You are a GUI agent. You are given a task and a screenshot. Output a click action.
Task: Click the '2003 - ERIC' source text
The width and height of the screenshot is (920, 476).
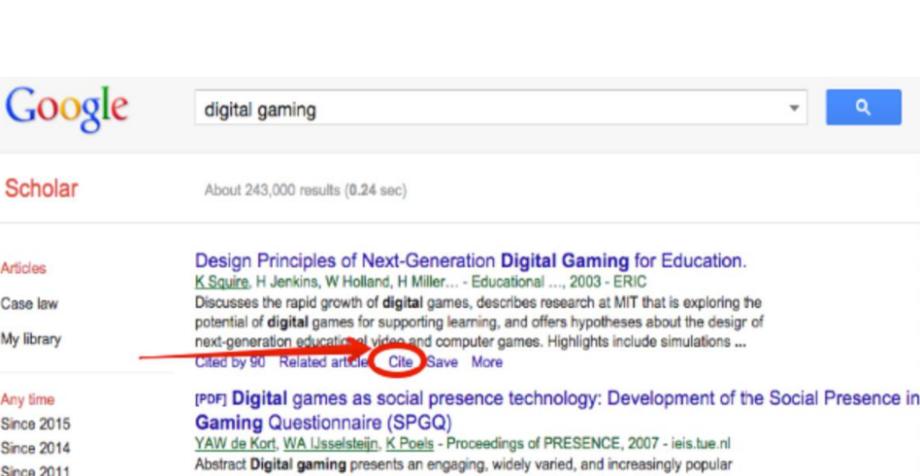click(607, 282)
